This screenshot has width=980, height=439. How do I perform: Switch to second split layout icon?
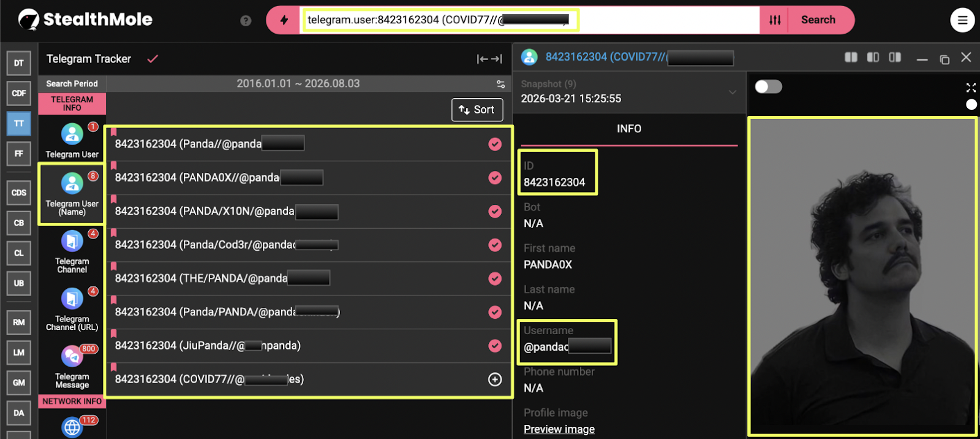point(873,57)
